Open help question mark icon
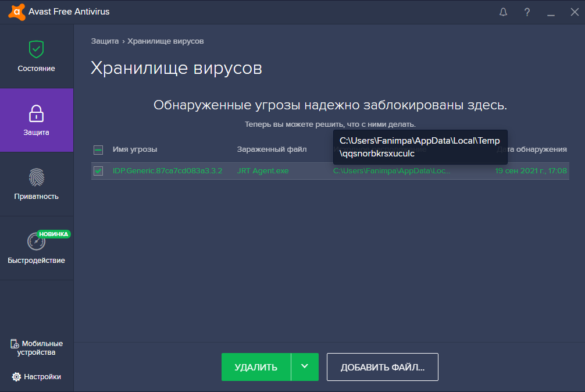Image resolution: width=585 pixels, height=392 pixels. coord(527,12)
